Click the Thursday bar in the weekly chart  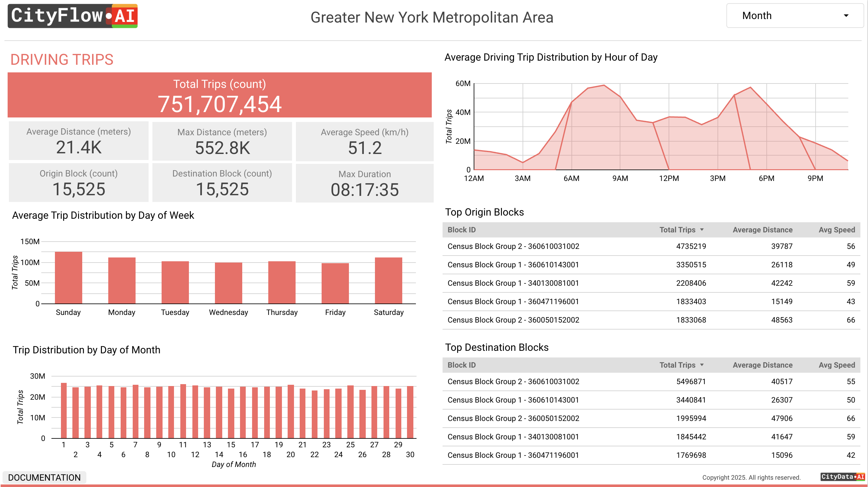pyautogui.click(x=282, y=283)
